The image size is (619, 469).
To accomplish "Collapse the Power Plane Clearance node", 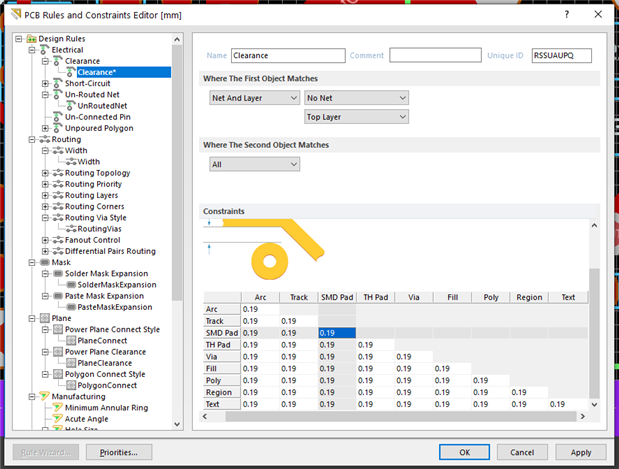I will 45,352.
